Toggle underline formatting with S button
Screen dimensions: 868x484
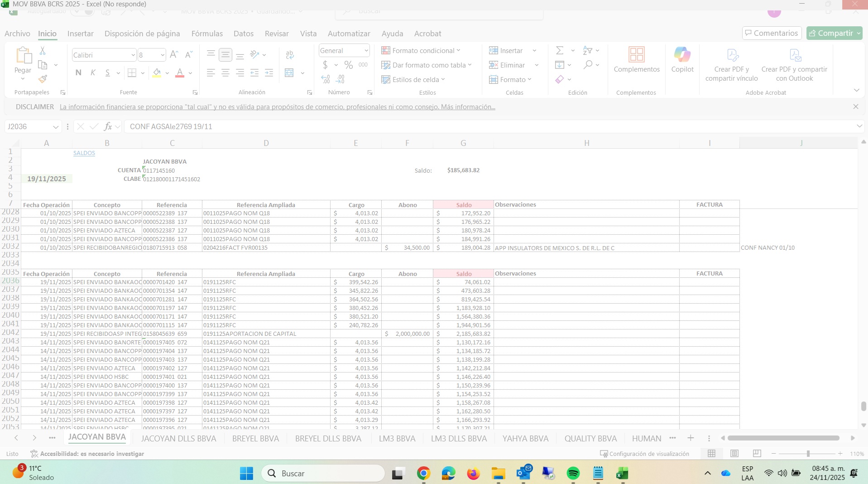click(107, 73)
